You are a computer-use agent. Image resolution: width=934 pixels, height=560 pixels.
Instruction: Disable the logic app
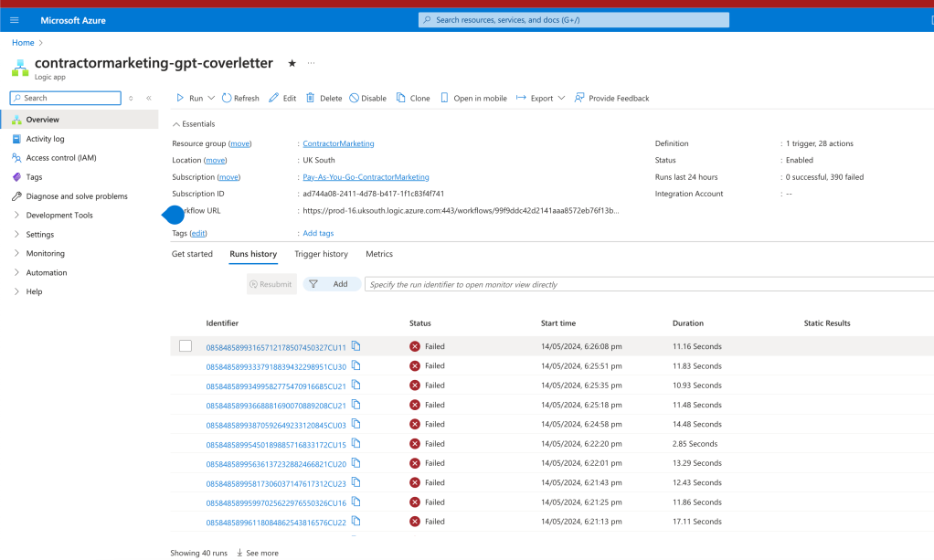pos(367,99)
